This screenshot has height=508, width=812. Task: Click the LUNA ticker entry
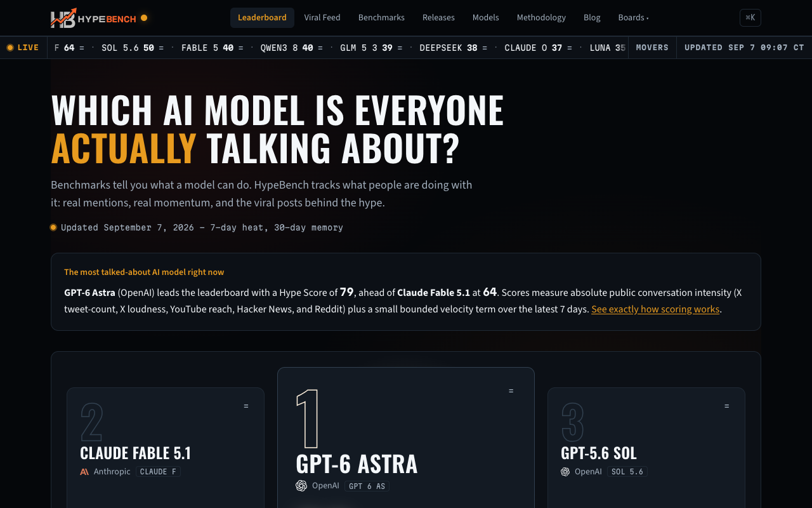[608, 48]
